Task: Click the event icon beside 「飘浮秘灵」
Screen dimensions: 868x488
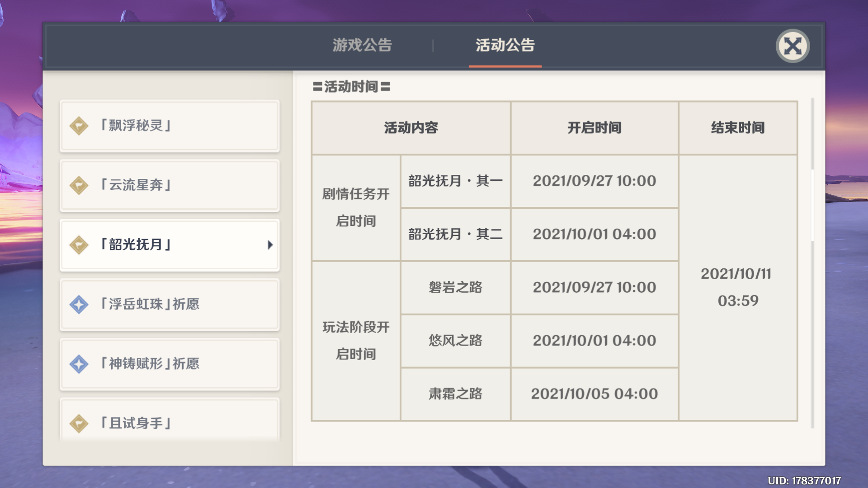Action: click(79, 126)
